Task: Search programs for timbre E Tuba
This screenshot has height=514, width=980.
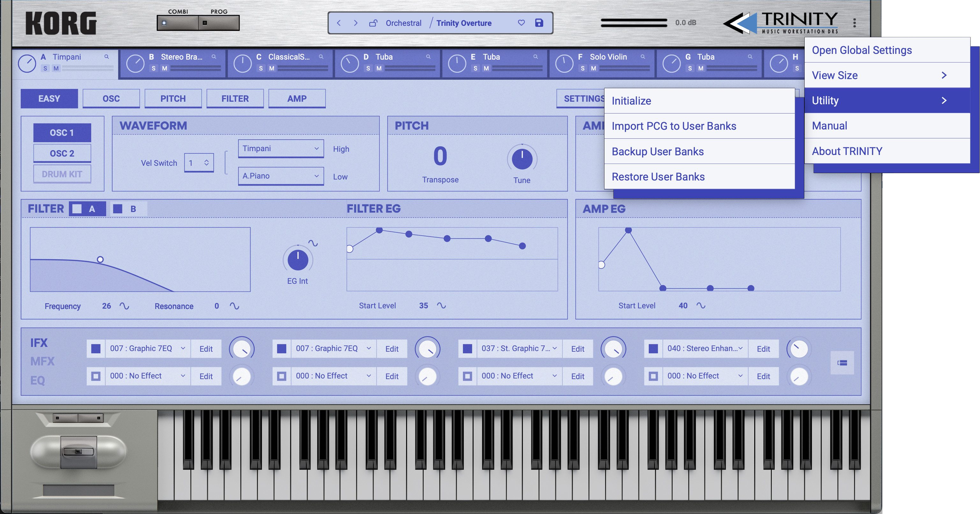Action: click(x=536, y=57)
